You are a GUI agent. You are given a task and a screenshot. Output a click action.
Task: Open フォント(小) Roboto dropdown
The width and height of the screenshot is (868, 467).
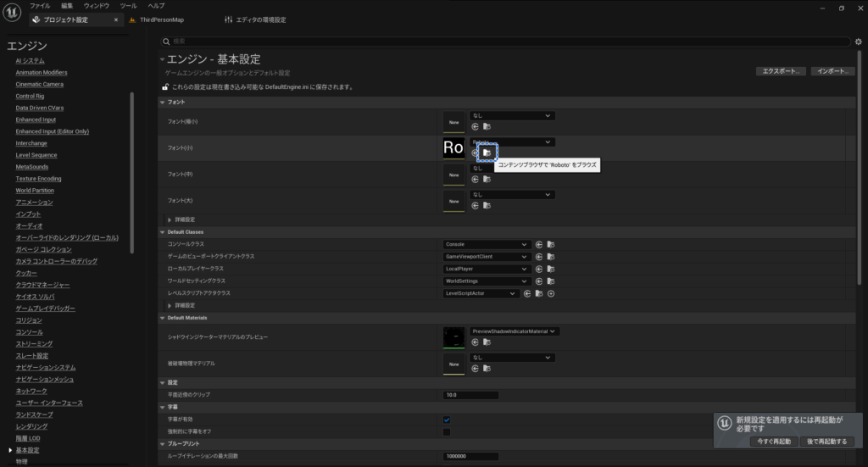pos(512,142)
